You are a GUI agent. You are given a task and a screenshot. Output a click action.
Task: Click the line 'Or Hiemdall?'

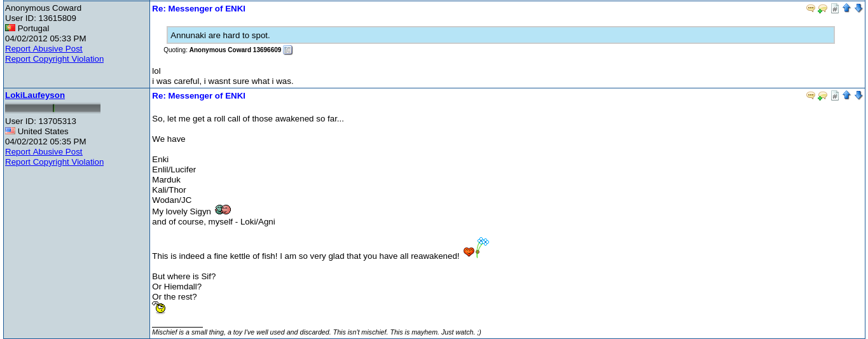(x=177, y=287)
